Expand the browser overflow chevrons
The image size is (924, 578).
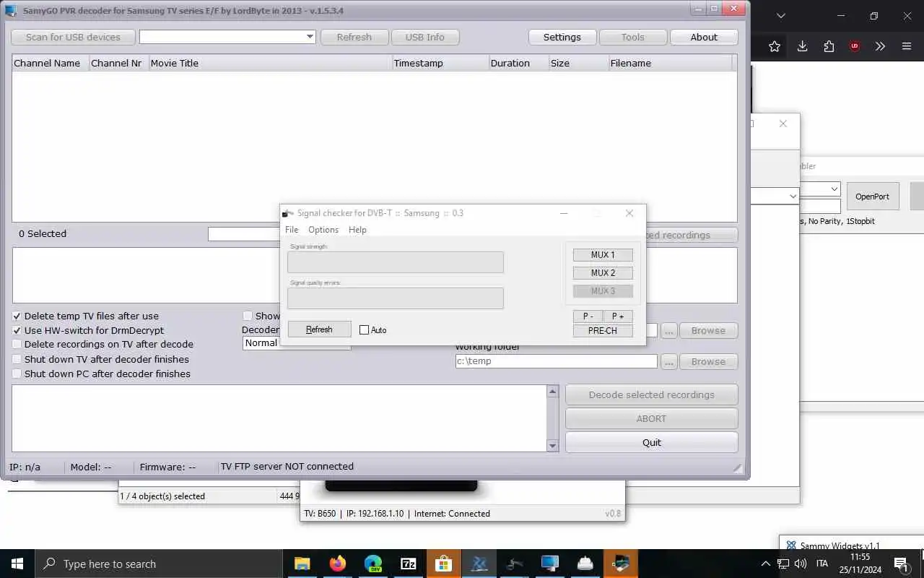tap(880, 46)
